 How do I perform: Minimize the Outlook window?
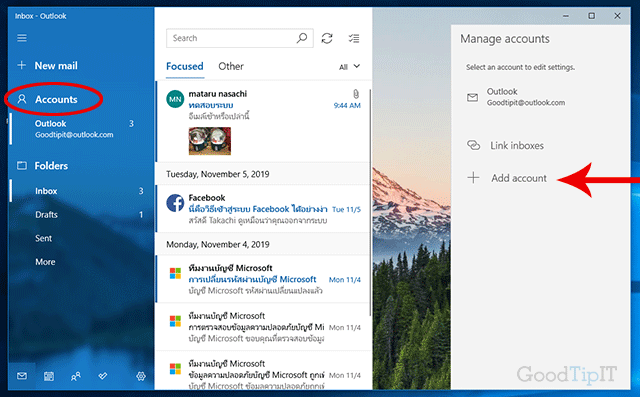tap(566, 16)
